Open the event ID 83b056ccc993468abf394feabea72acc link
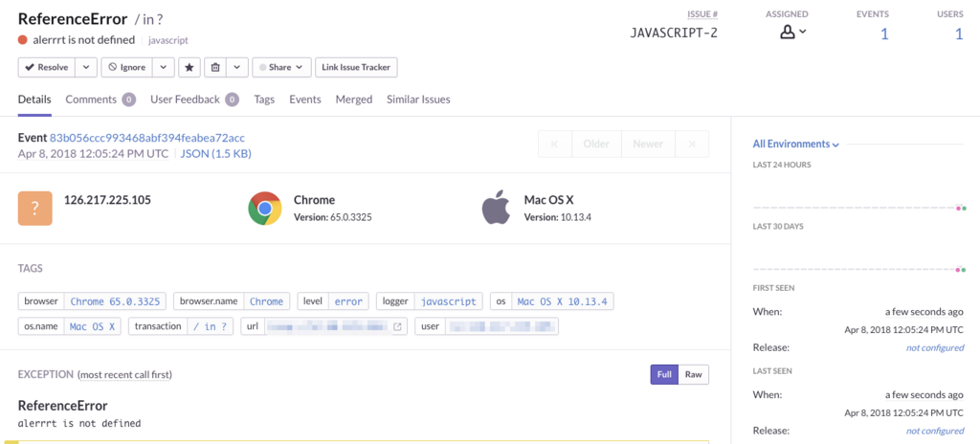 [x=147, y=138]
